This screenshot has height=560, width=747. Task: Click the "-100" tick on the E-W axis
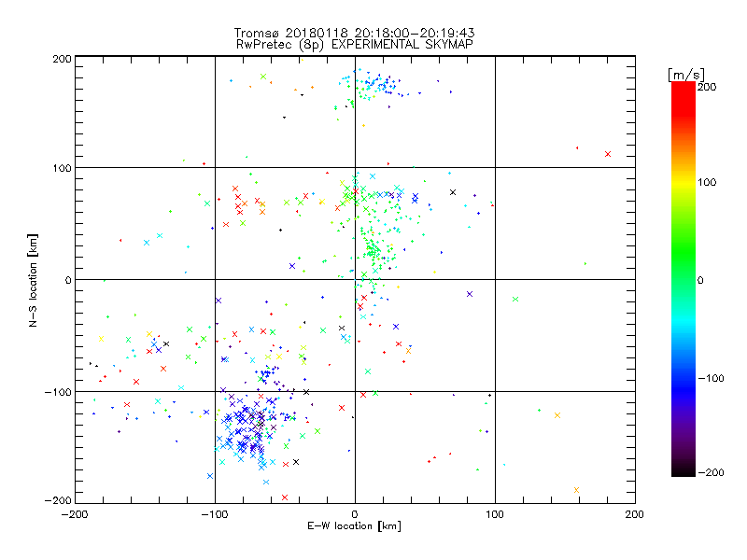(215, 514)
